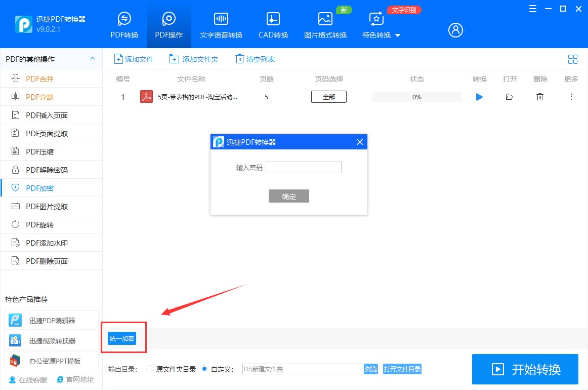This screenshot has height=390, width=588.
Task: Click the 统一加密 button
Action: pyautogui.click(x=122, y=337)
